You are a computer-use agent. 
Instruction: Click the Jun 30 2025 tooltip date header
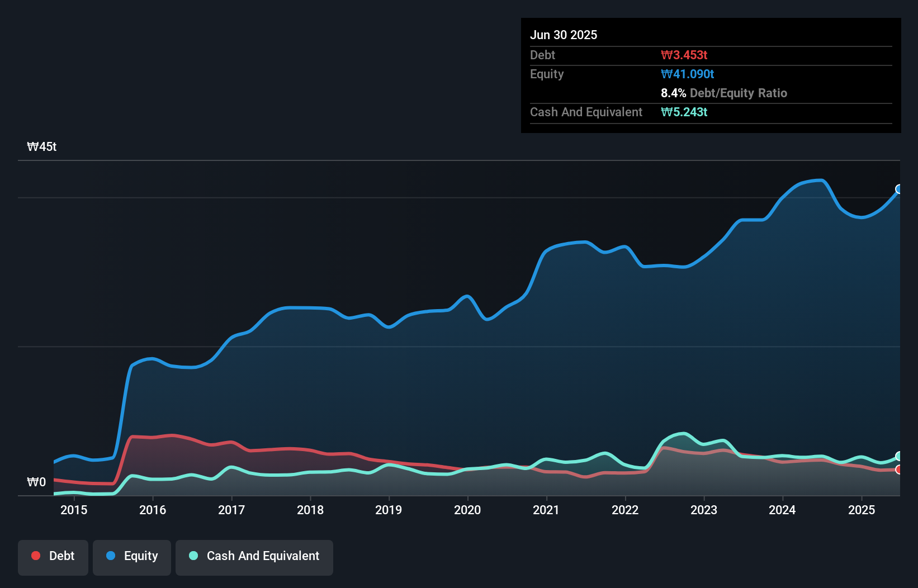point(564,35)
